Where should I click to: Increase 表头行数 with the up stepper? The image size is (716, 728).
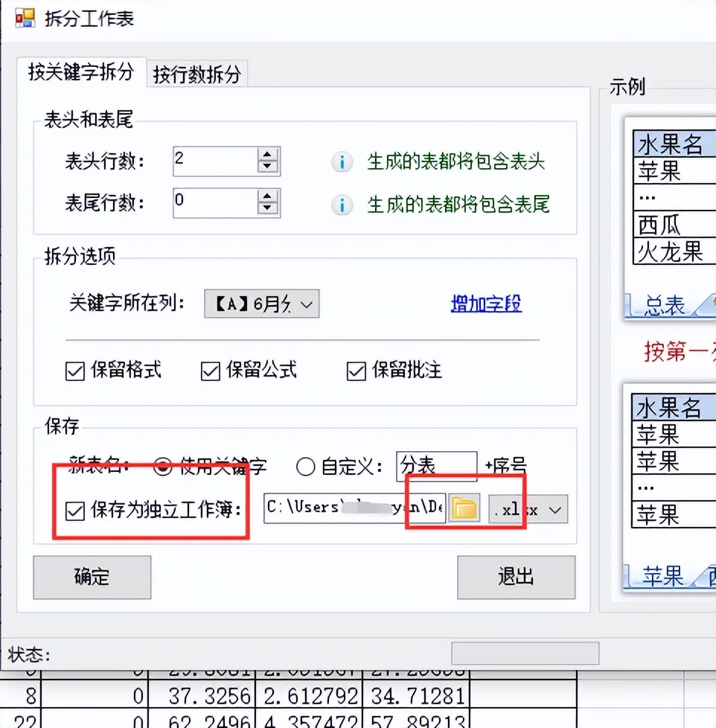(268, 156)
